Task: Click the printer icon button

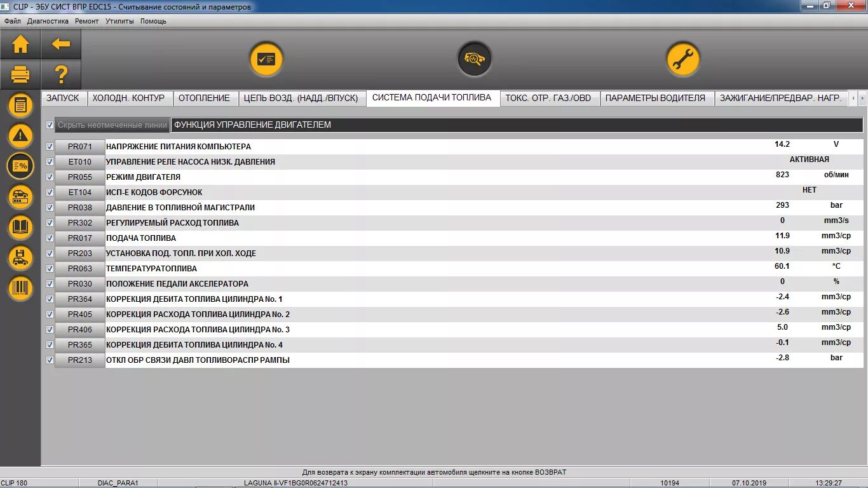Action: (20, 75)
